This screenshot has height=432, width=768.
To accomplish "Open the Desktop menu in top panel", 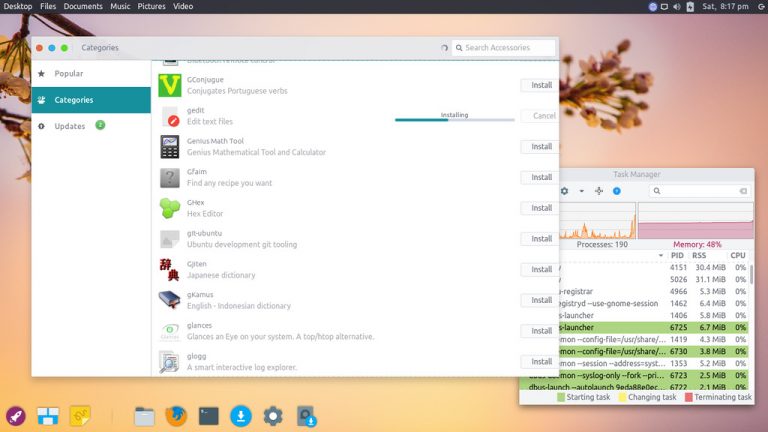I will [x=18, y=6].
